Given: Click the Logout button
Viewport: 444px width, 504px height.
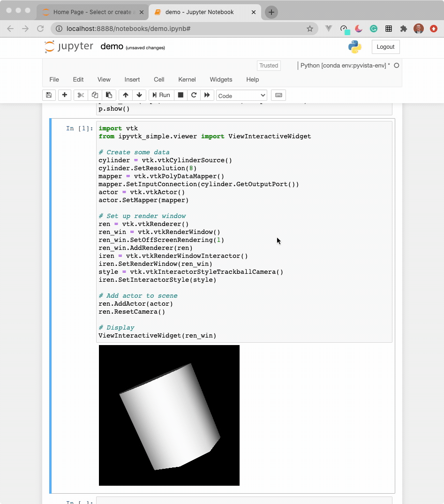Looking at the screenshot, I should point(385,47).
